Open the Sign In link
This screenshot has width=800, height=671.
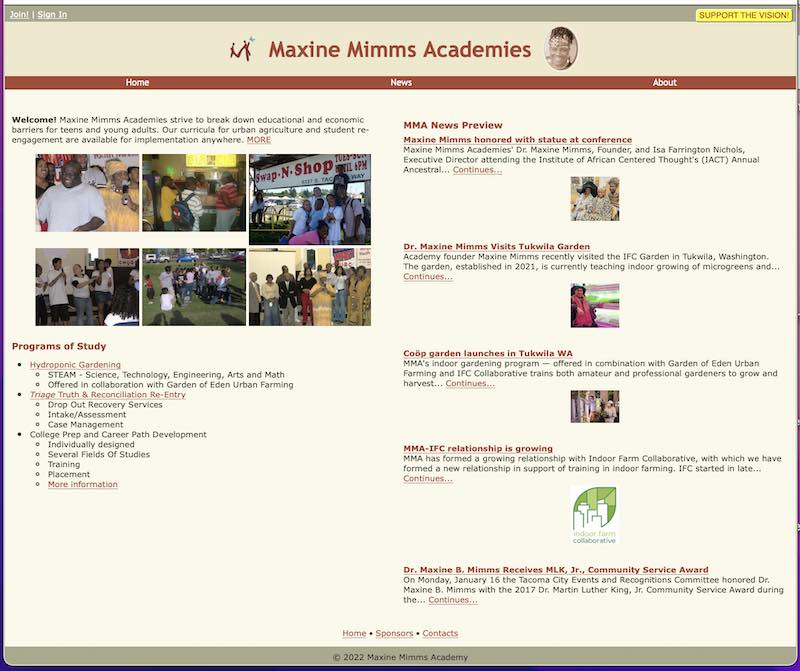click(x=52, y=15)
